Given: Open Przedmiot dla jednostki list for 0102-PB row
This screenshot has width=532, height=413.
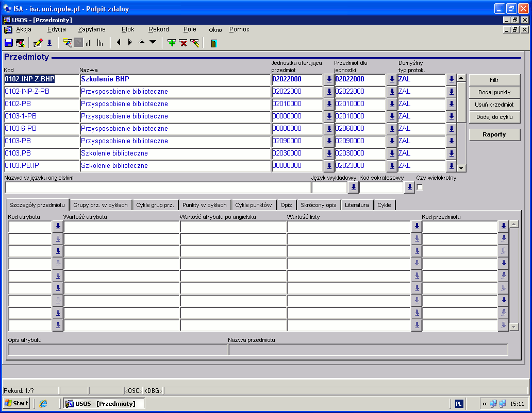Looking at the screenshot, I should pyautogui.click(x=392, y=104).
